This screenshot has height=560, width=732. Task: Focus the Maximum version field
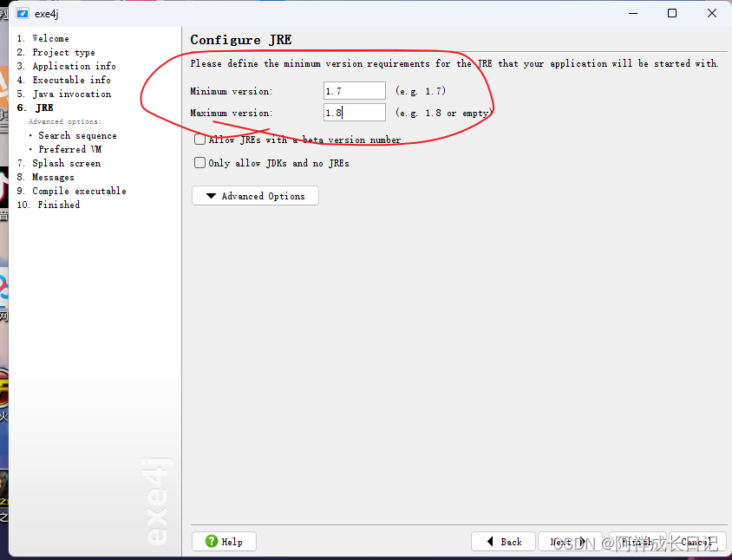tap(355, 113)
